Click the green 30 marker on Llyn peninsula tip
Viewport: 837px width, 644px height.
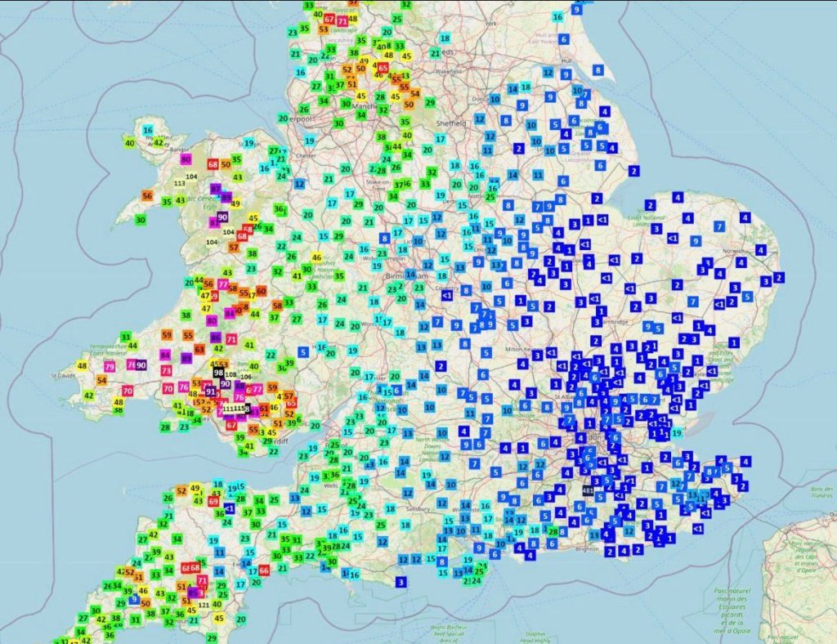(x=141, y=219)
